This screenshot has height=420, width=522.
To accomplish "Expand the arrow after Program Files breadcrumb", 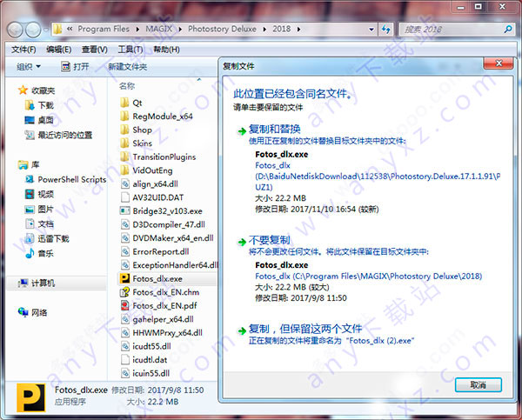I will (137, 30).
